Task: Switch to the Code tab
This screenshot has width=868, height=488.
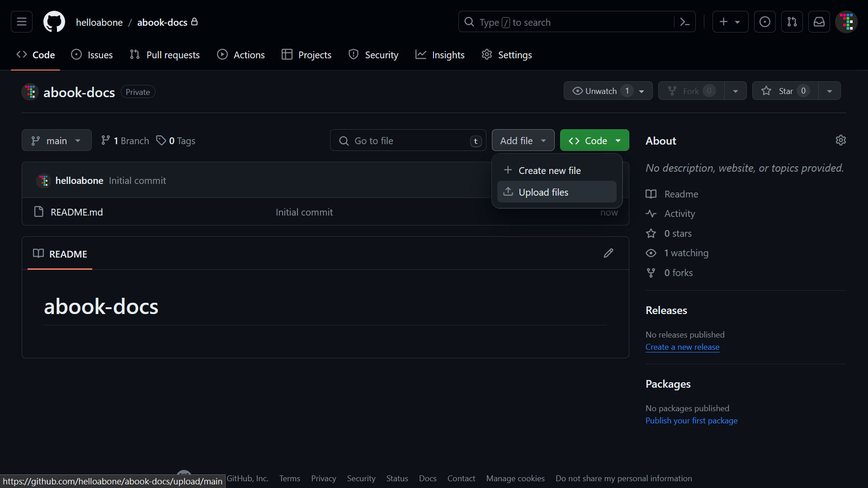Action: click(x=35, y=55)
